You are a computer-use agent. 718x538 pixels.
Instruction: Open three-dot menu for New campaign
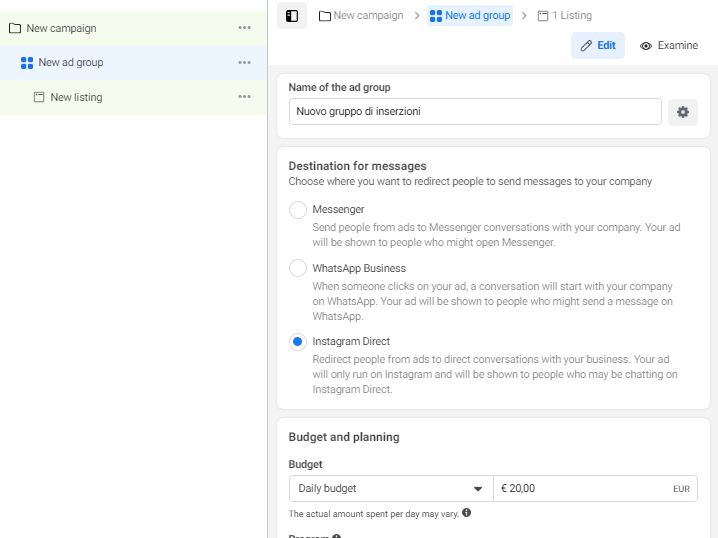(x=245, y=28)
